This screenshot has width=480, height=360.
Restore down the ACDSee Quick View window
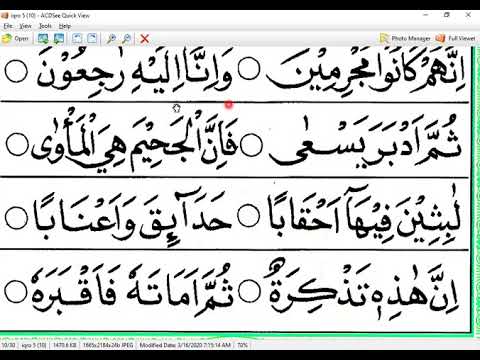click(x=447, y=15)
